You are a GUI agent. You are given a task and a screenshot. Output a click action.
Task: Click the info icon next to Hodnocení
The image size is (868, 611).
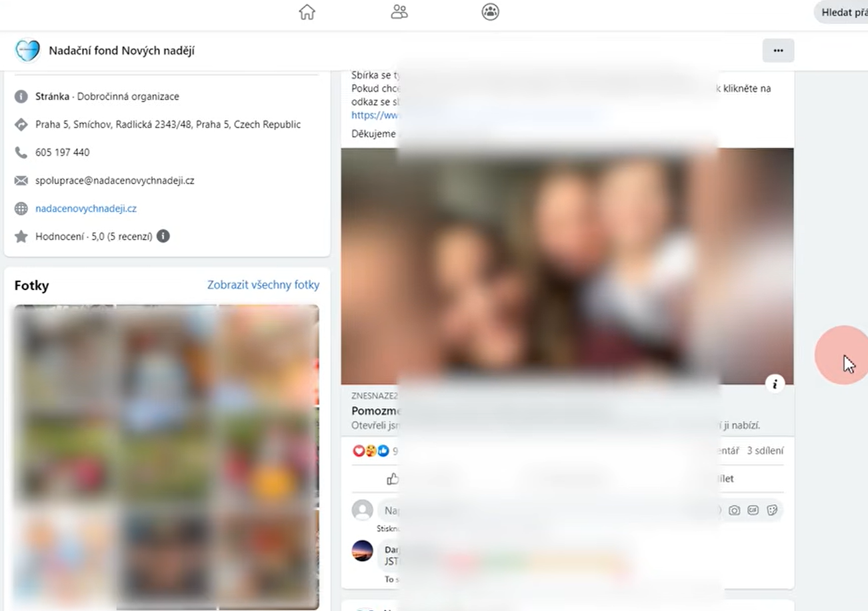(163, 236)
